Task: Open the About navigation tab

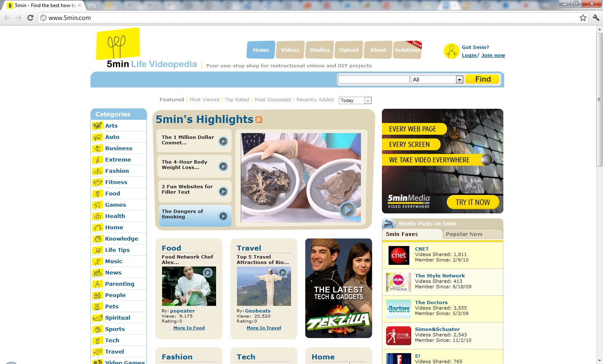Action: click(x=378, y=50)
